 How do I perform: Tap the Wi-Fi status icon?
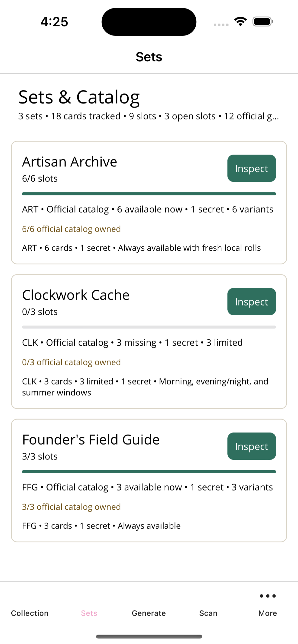pos(240,22)
